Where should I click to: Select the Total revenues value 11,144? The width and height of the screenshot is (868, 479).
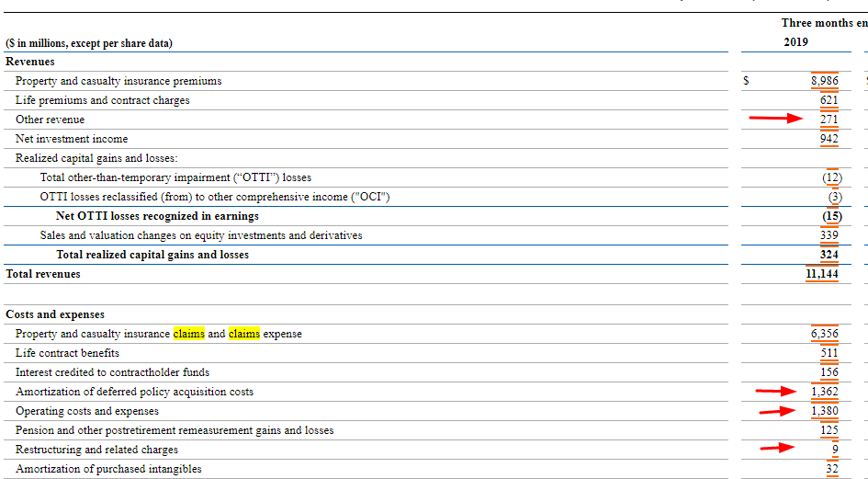(822, 274)
